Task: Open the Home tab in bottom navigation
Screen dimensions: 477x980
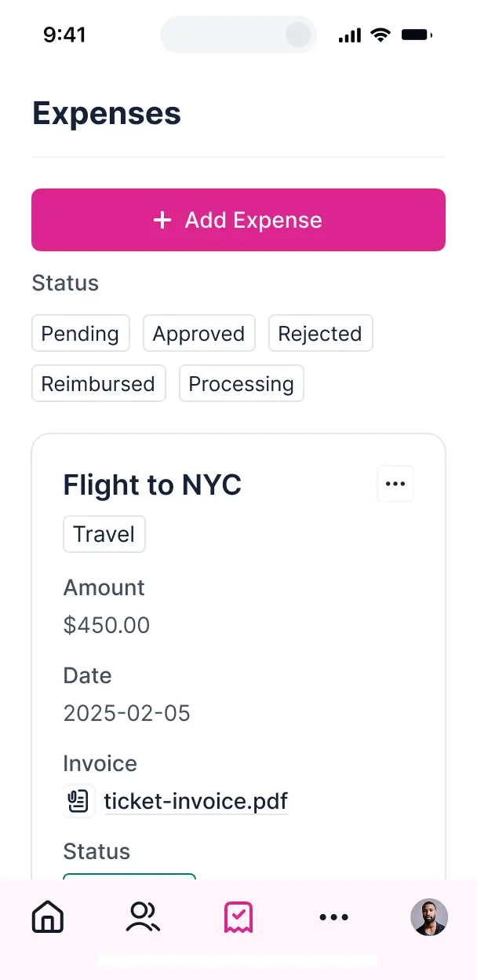Action: [47, 917]
